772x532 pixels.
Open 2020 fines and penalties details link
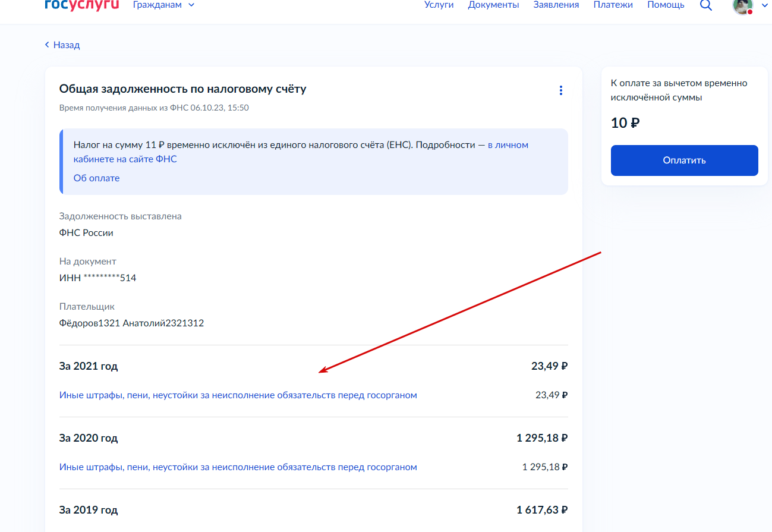238,467
